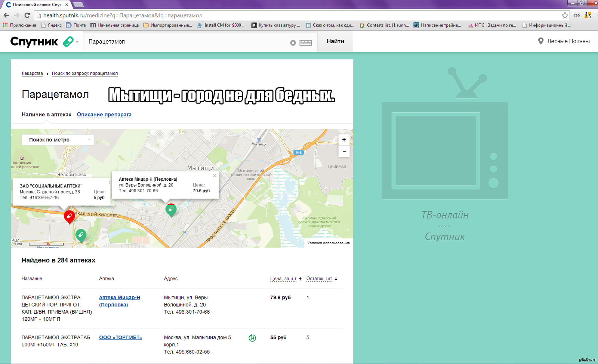The width and height of the screenshot is (598, 364).
Task: Open the Сказ о том, как оди bookmark
Action: coord(330,25)
